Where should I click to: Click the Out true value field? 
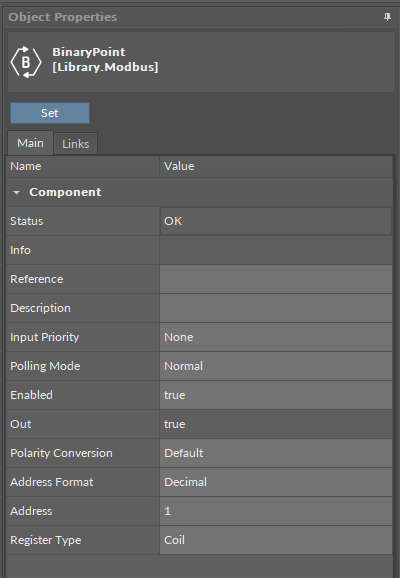(276, 424)
